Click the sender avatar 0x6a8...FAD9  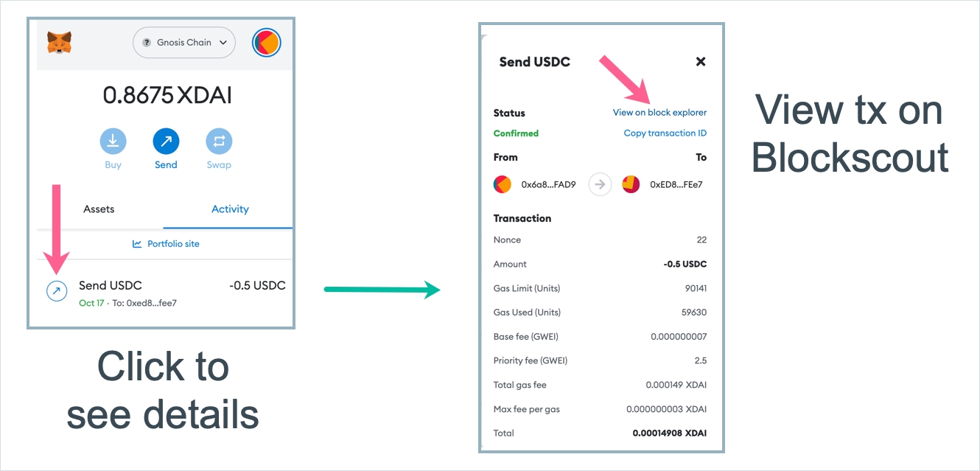[503, 184]
